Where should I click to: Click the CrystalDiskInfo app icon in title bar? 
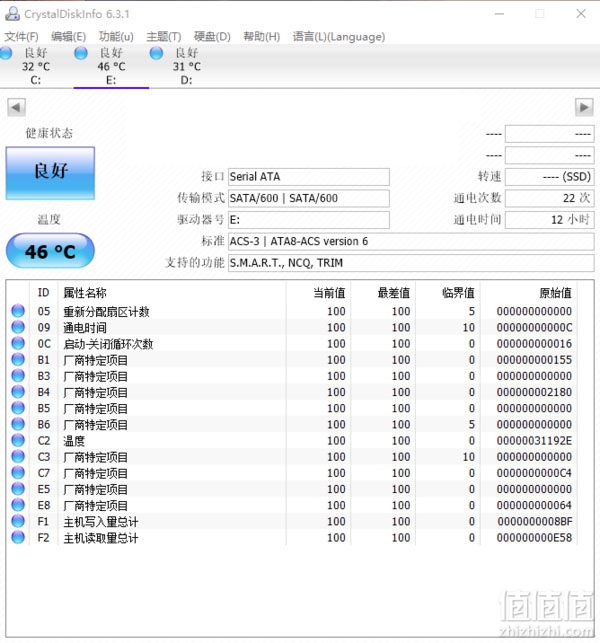[x=12, y=14]
